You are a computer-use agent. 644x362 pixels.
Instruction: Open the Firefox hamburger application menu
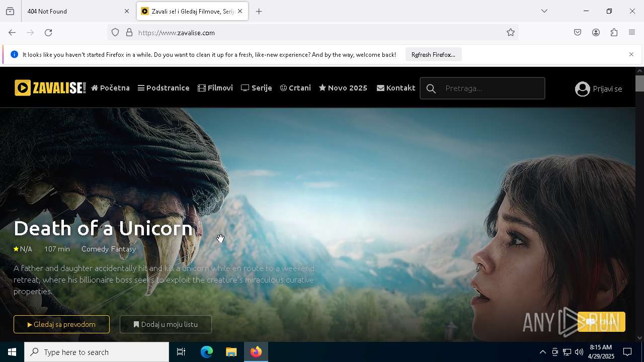pos(632,33)
